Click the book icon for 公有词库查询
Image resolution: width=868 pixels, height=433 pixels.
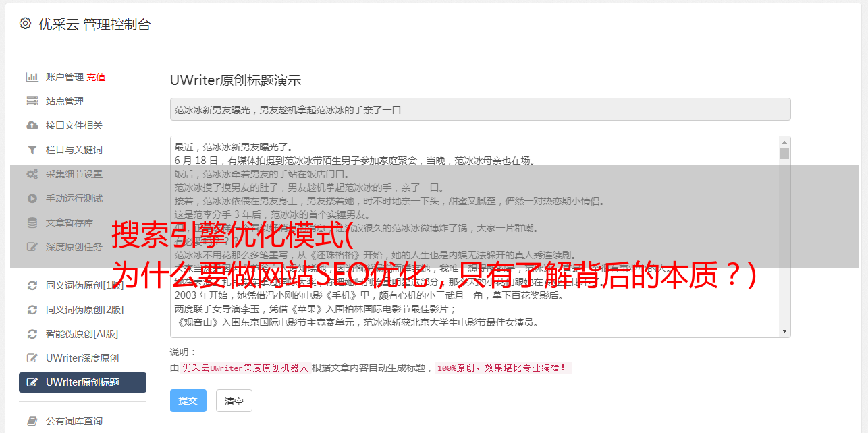click(x=32, y=421)
